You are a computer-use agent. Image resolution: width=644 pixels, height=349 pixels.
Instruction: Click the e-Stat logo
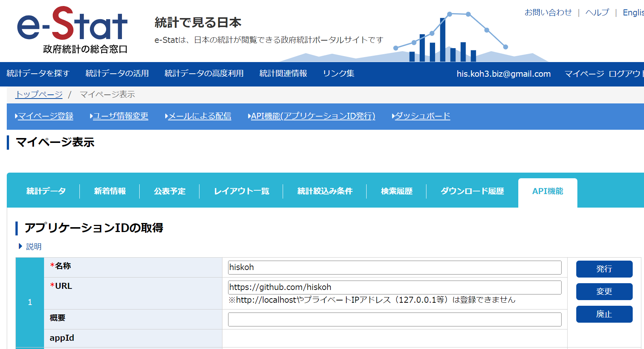(x=72, y=28)
